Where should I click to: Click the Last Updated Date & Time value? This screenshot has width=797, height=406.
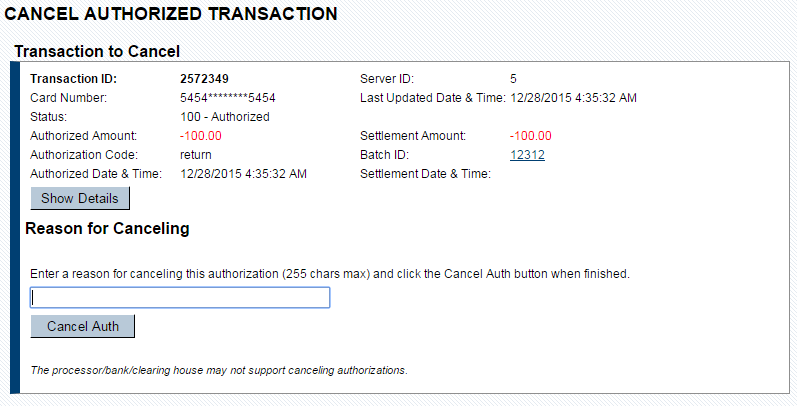coord(573,98)
